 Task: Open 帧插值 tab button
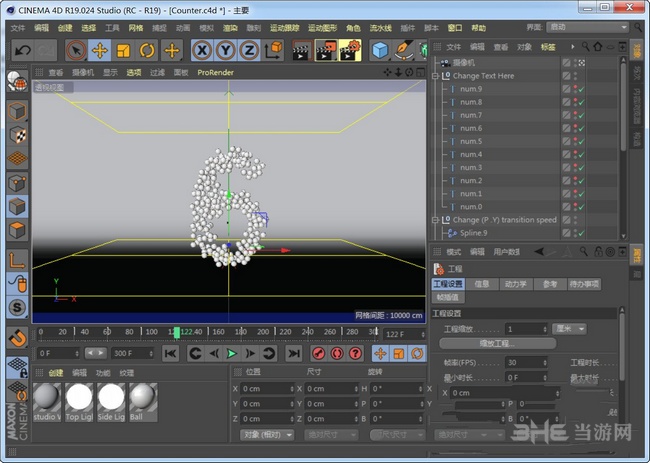448,298
